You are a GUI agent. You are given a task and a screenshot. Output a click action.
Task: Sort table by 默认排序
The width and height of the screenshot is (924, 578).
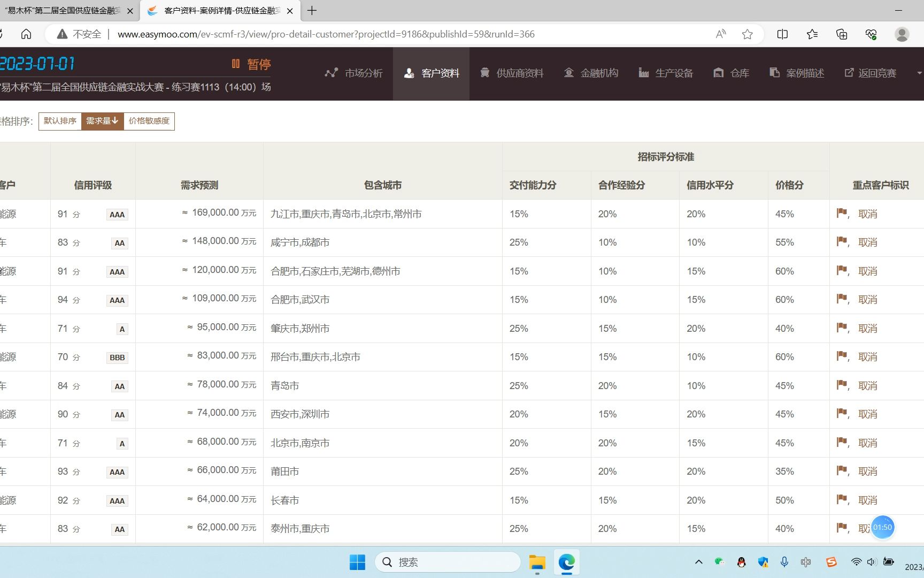click(60, 121)
